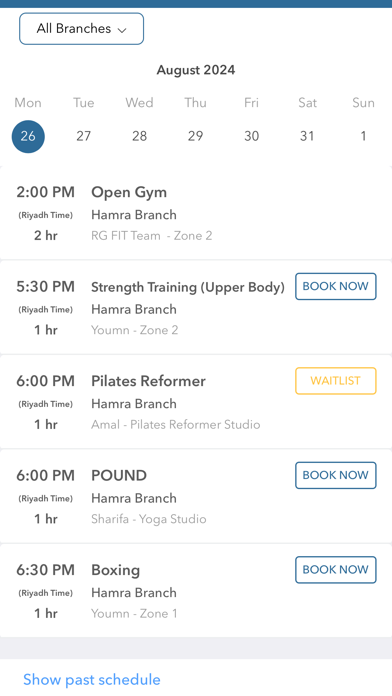Book the Boxing class

click(x=336, y=570)
